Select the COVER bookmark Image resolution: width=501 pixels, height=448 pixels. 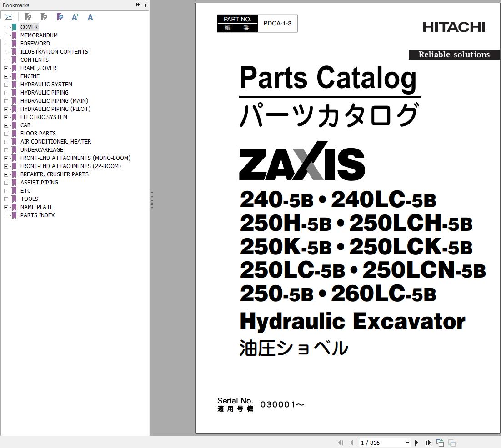pos(29,27)
